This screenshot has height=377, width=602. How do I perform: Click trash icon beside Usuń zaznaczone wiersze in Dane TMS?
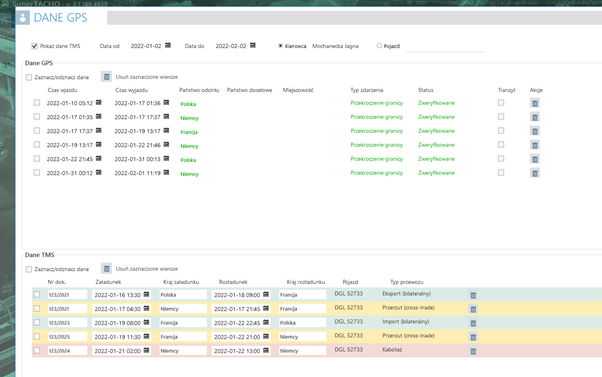coord(106,268)
